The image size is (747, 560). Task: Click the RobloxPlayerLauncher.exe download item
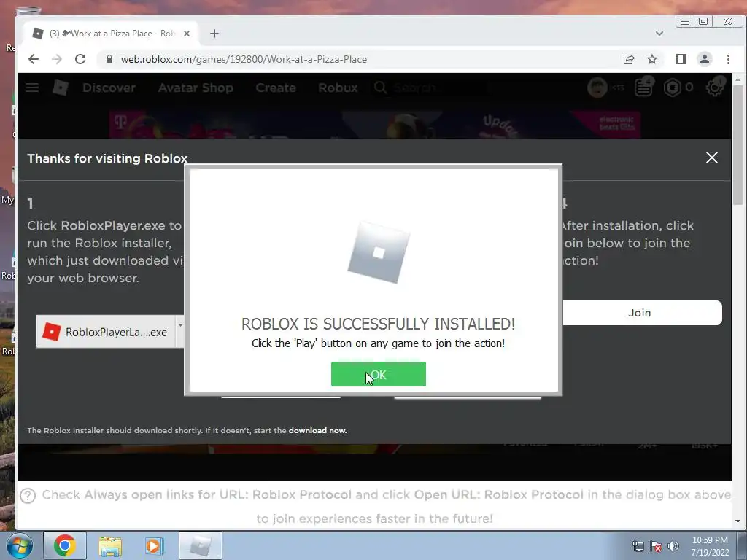tap(106, 332)
